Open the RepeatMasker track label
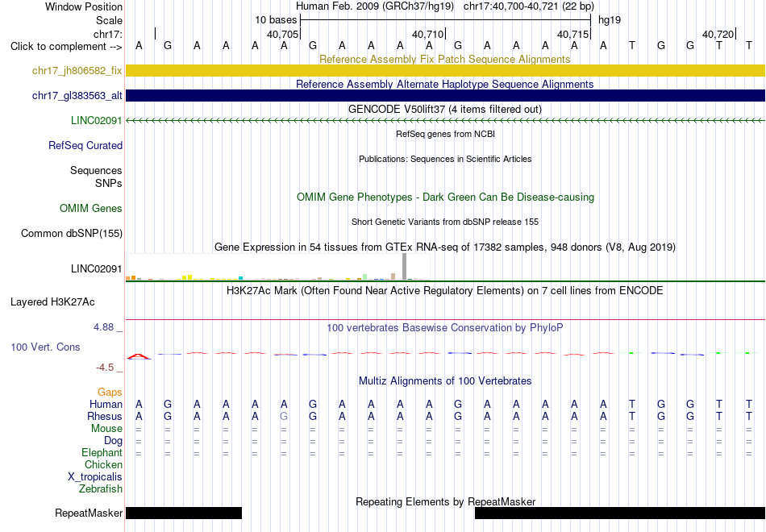This screenshot has height=532, width=766. [x=89, y=513]
